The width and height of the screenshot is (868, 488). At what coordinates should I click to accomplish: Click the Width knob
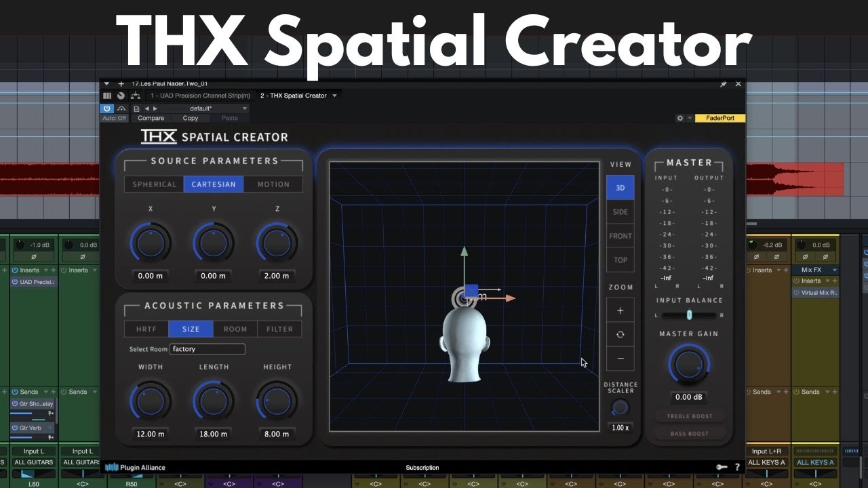click(x=151, y=401)
